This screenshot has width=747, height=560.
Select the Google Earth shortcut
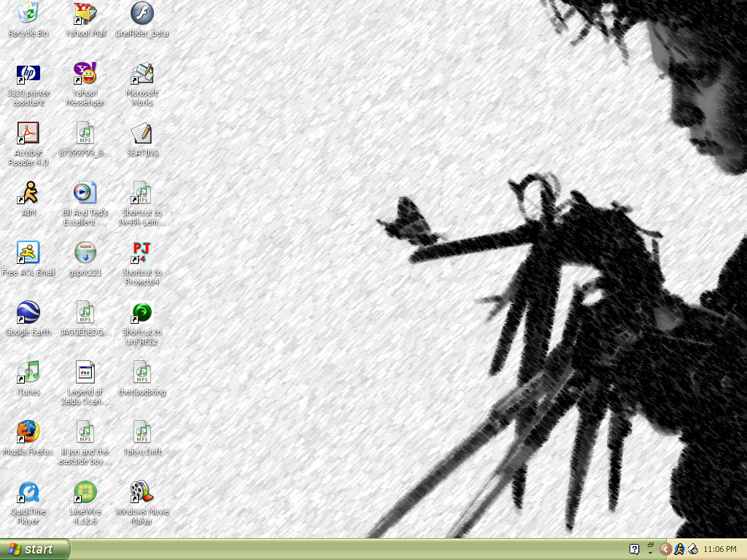click(28, 312)
